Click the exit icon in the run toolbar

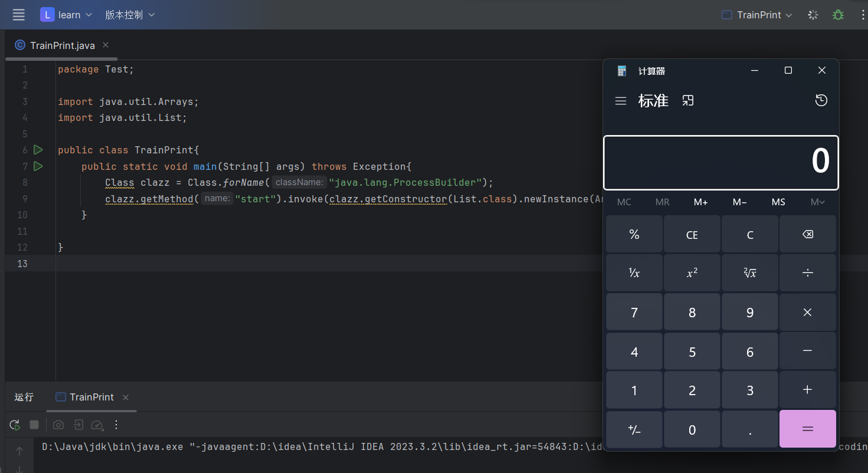point(78,425)
